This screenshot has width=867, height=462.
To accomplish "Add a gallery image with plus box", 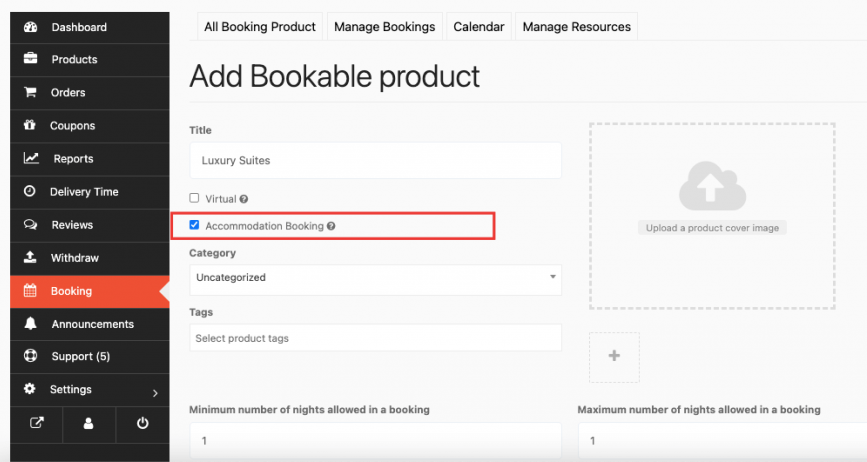I will [614, 357].
